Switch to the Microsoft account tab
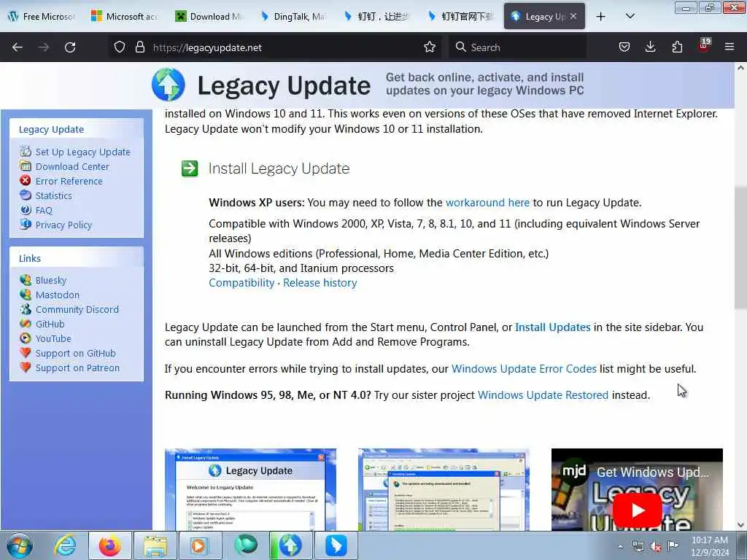 point(125,17)
